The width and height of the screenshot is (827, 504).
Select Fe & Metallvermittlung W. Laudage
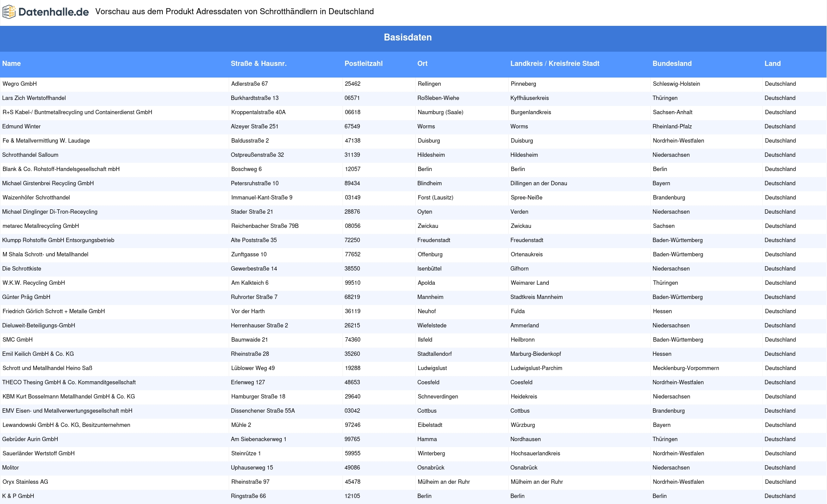pyautogui.click(x=46, y=141)
